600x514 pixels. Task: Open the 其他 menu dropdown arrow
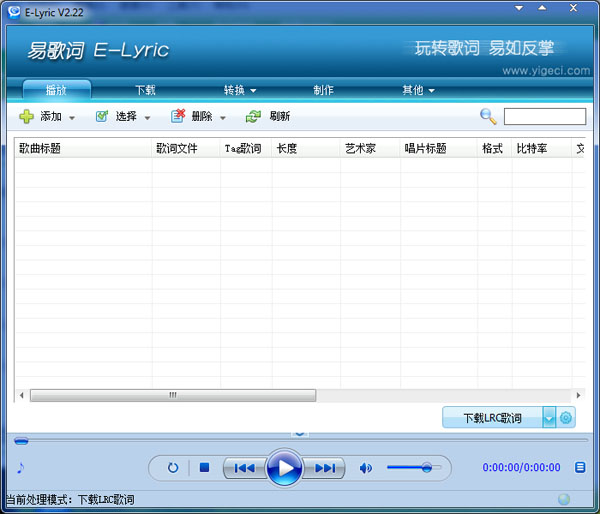[432, 91]
